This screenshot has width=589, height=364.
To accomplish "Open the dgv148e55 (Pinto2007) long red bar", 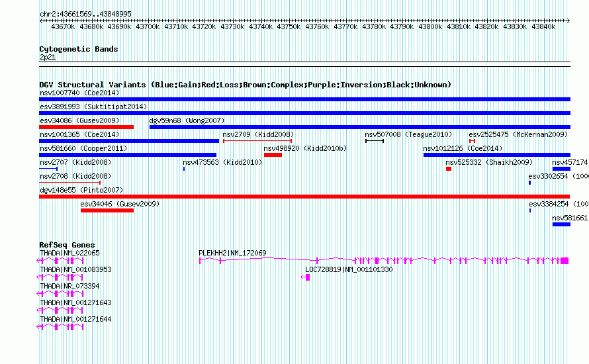I will (304, 197).
